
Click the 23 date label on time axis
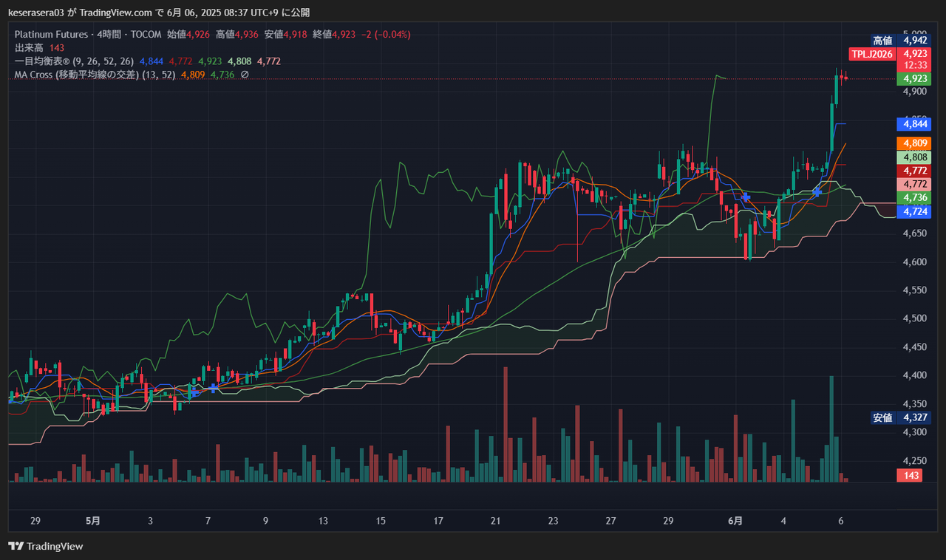(x=554, y=521)
